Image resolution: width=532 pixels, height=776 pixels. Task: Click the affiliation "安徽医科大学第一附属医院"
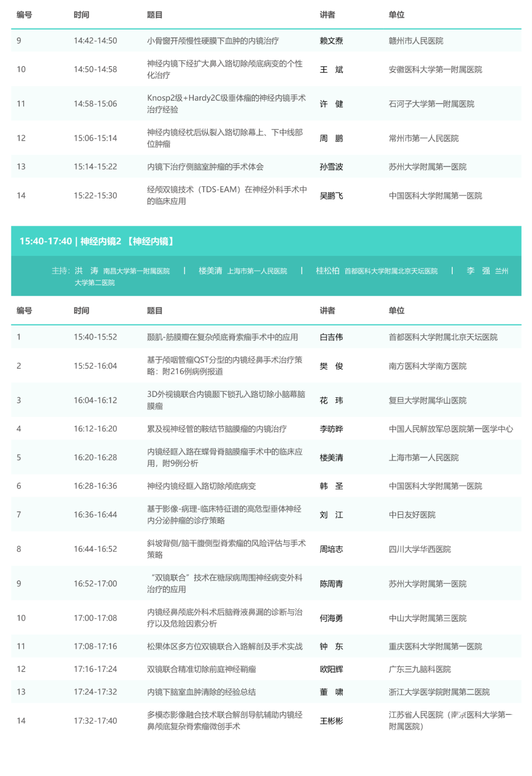coord(435,70)
